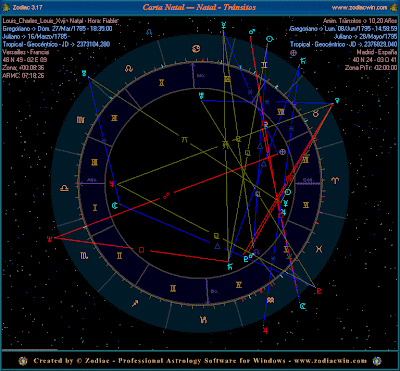Viewport: 400px width, 371px height.
Task: Click the natal Part of Fortune inside the wheel
Action: (x=283, y=152)
